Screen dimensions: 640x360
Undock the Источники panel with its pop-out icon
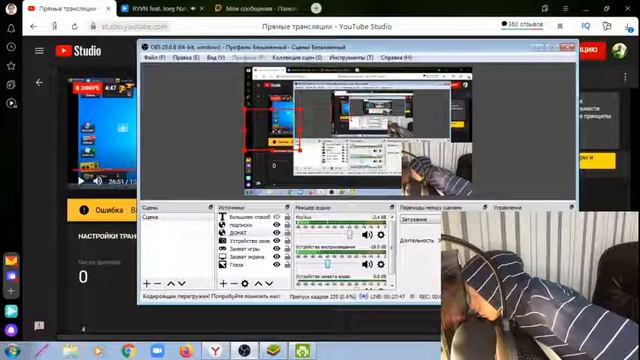coord(287,207)
